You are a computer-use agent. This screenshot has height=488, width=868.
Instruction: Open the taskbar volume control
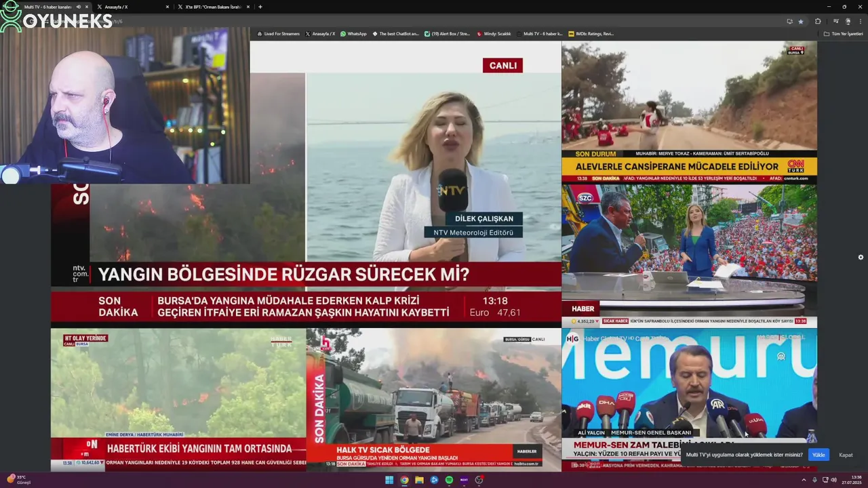click(x=833, y=480)
